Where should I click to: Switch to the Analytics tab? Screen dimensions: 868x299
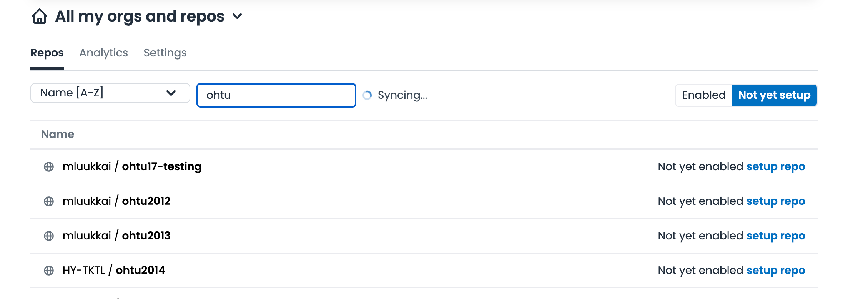103,53
